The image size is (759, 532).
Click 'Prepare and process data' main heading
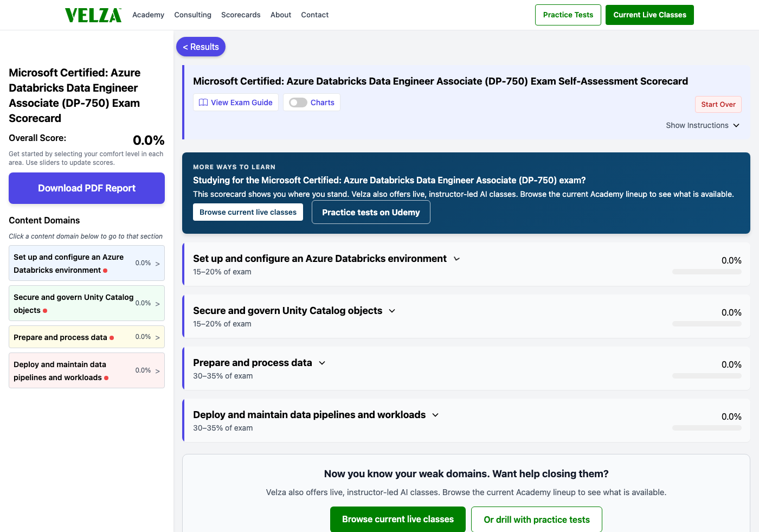253,363
